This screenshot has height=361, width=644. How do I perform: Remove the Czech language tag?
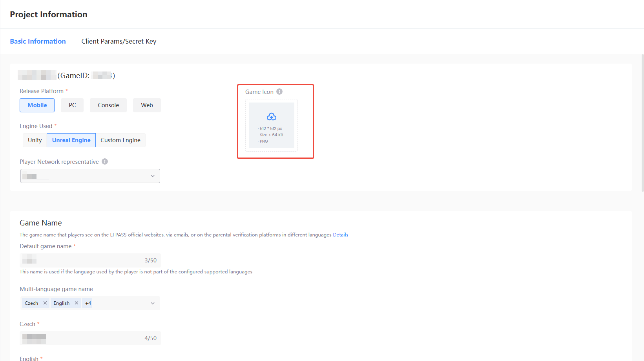tap(45, 303)
